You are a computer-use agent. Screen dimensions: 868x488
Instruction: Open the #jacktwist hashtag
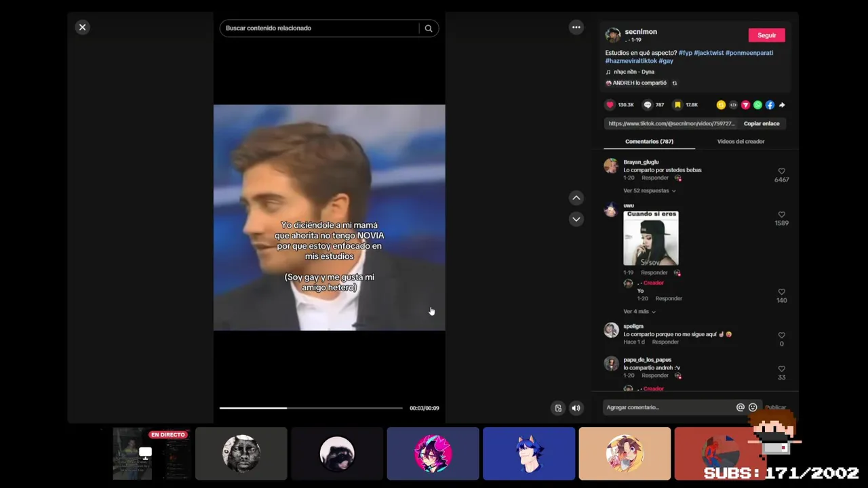[709, 53]
